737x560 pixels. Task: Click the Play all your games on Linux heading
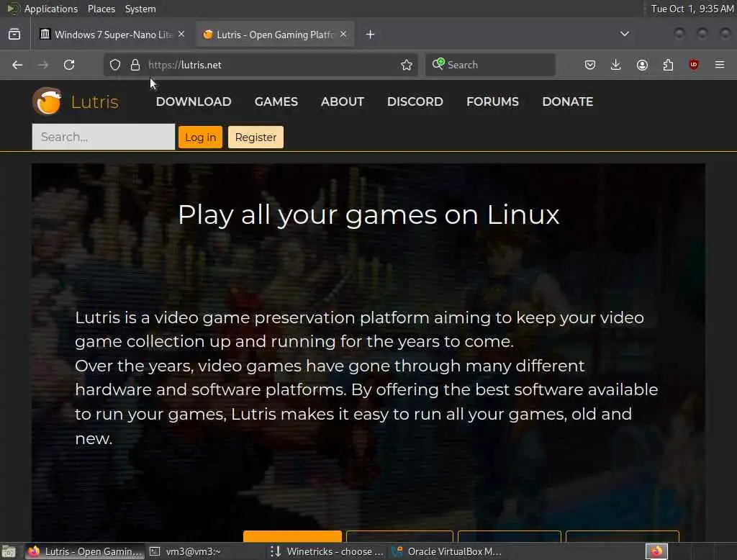pos(368,215)
